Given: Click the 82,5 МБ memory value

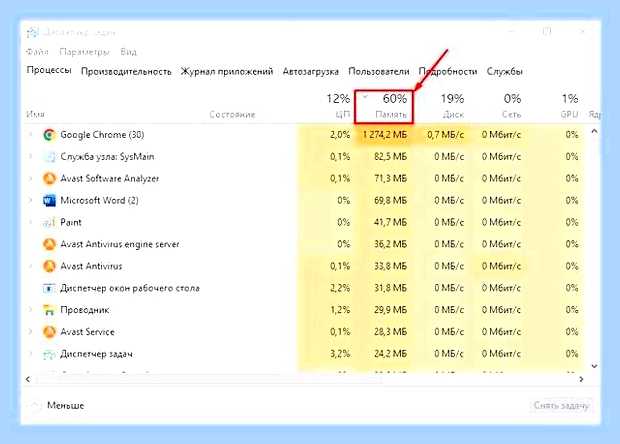Looking at the screenshot, I should click(391, 157).
